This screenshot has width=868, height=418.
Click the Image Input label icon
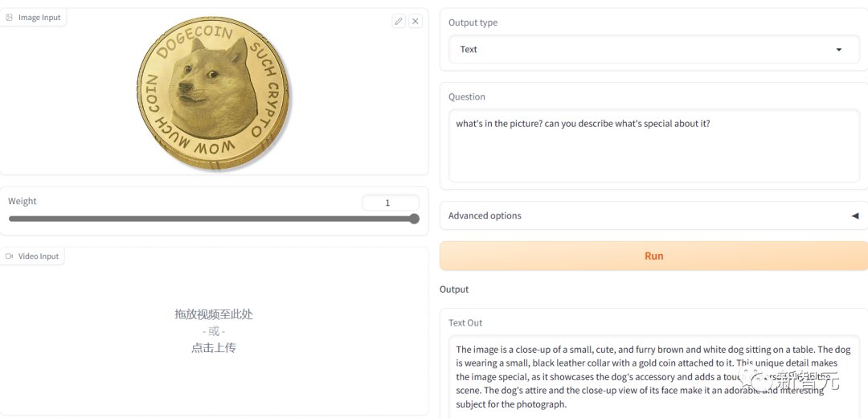click(x=10, y=17)
